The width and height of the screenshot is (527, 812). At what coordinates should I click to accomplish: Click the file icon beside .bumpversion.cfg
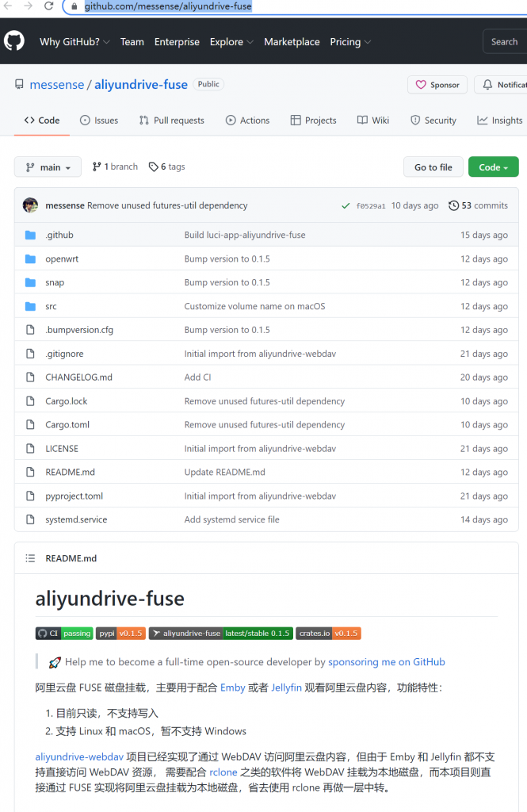click(31, 330)
